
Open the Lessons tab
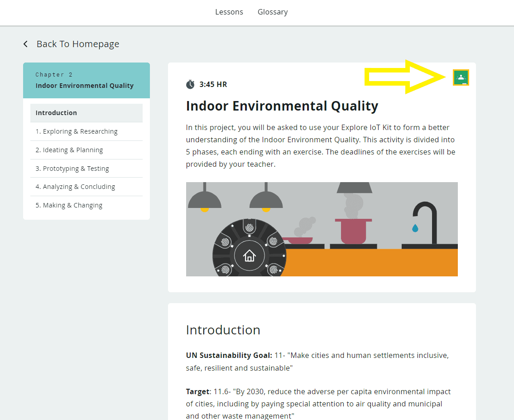(x=229, y=12)
